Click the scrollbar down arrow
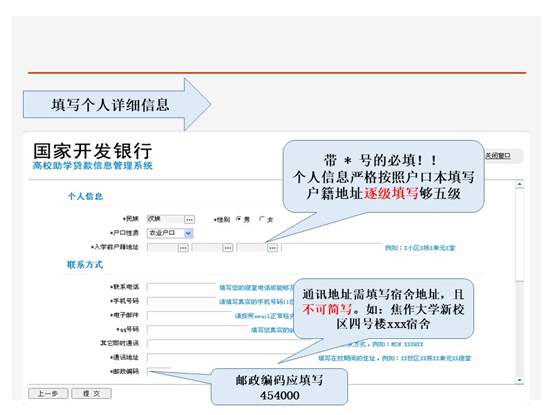Image resolution: width=553 pixels, height=415 pixels. click(519, 380)
